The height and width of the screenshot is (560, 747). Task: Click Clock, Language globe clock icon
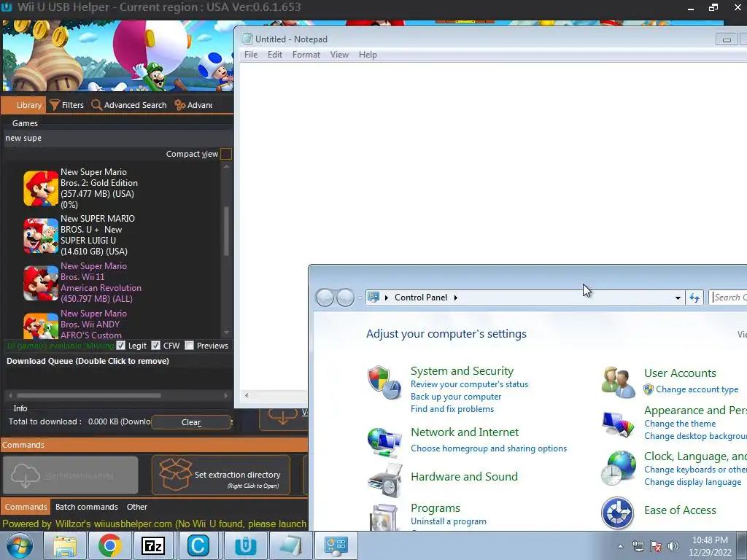click(x=618, y=468)
